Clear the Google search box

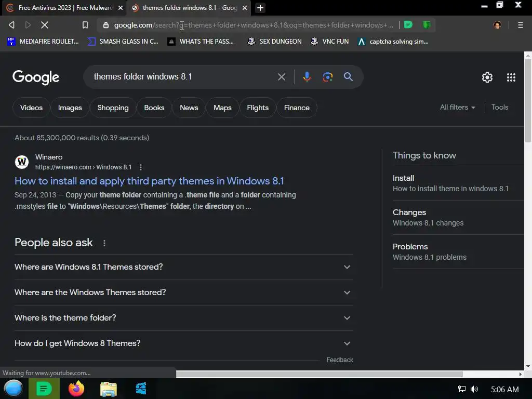(x=281, y=77)
